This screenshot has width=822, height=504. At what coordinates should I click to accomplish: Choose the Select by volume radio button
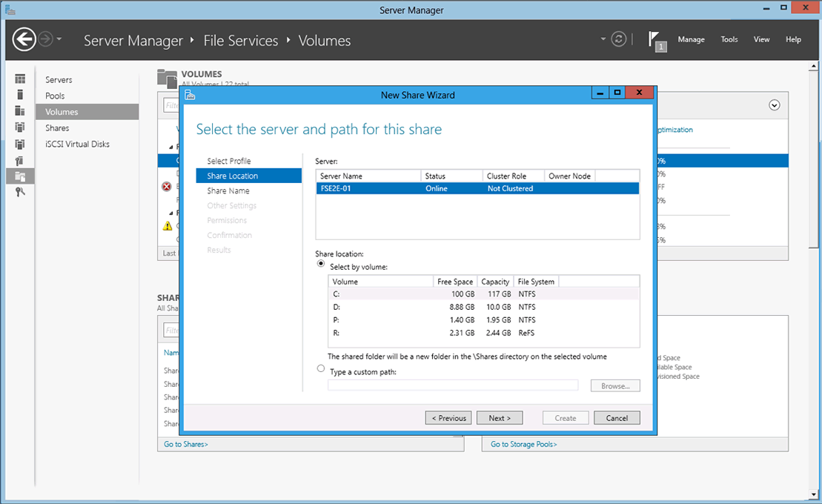[x=321, y=264]
